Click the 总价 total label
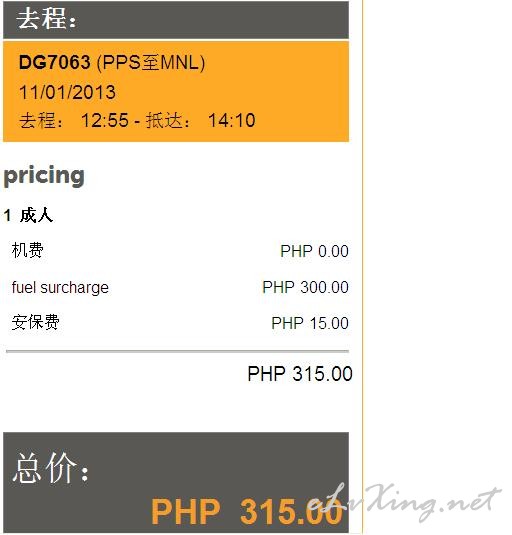This screenshot has width=512, height=535. coord(50,468)
